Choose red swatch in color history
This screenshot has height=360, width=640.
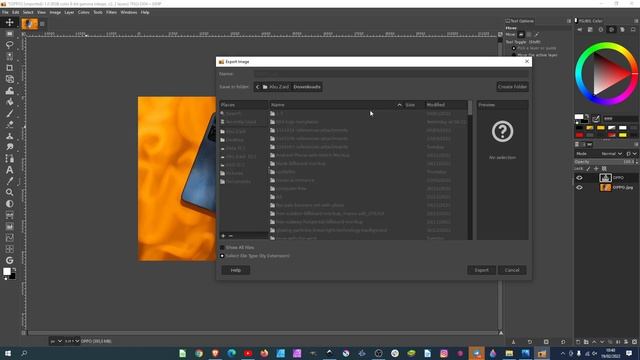(x=580, y=135)
